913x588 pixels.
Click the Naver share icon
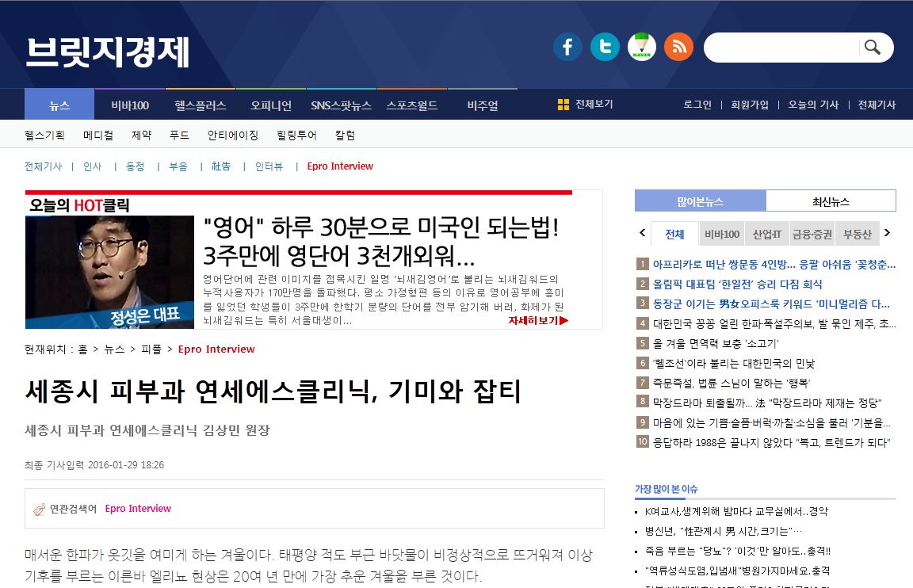pos(642,47)
